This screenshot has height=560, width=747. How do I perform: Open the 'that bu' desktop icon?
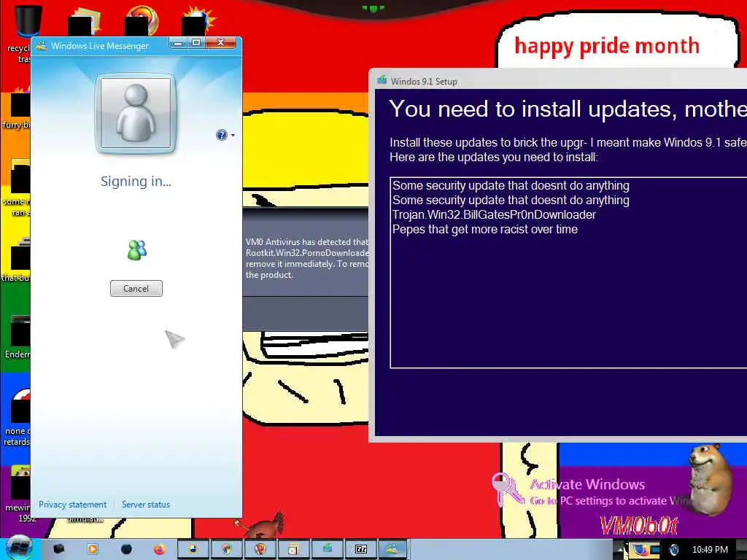16,260
